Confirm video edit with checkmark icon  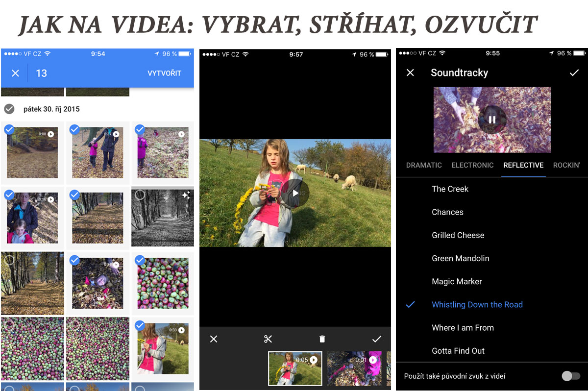[x=376, y=339]
